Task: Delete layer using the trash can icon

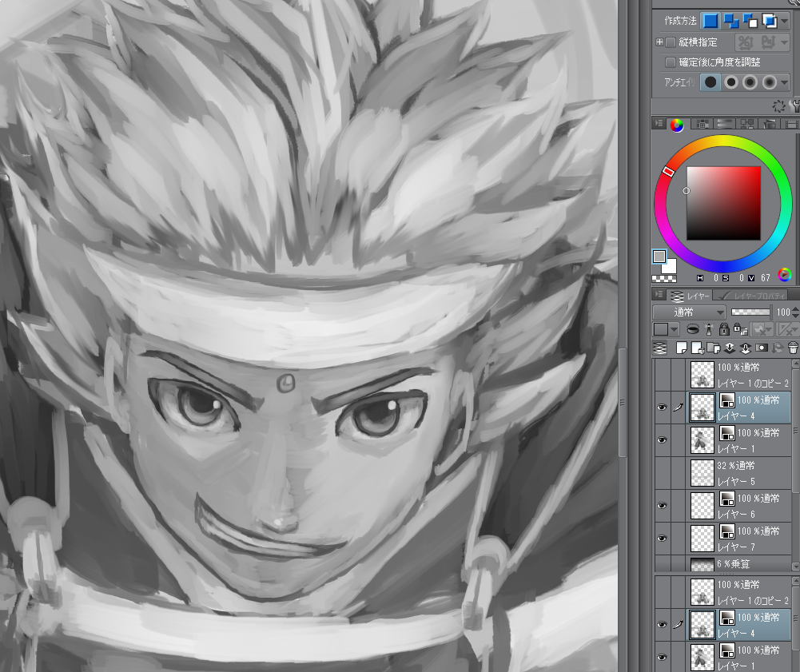Action: [x=792, y=348]
